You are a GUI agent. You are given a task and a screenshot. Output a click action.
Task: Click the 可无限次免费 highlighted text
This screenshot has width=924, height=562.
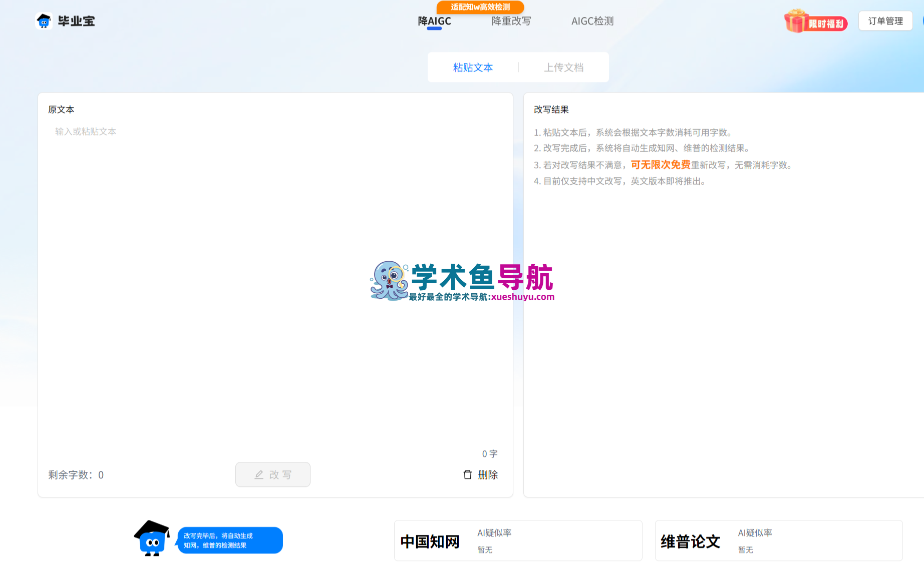pos(660,164)
